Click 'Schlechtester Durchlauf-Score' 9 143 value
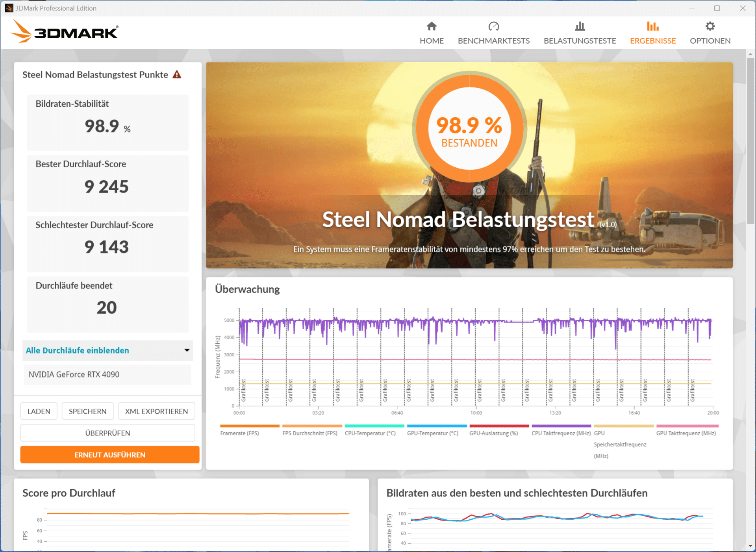This screenshot has width=756, height=552. tap(107, 247)
